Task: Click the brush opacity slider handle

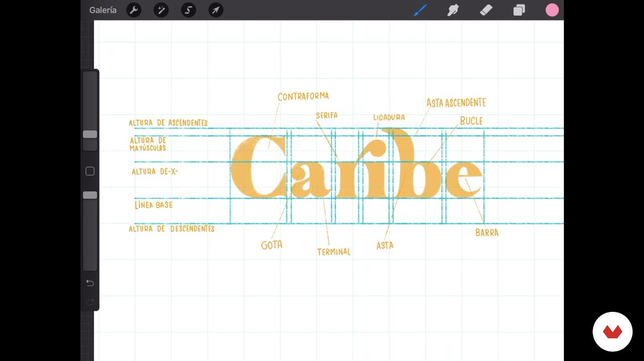Action: pyautogui.click(x=90, y=195)
